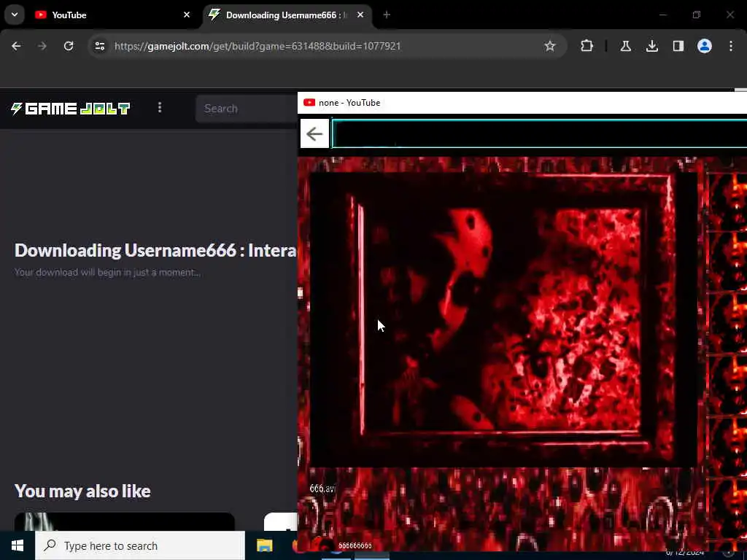Close the Downloading Username666 tab
The height and width of the screenshot is (560, 747).
[360, 15]
